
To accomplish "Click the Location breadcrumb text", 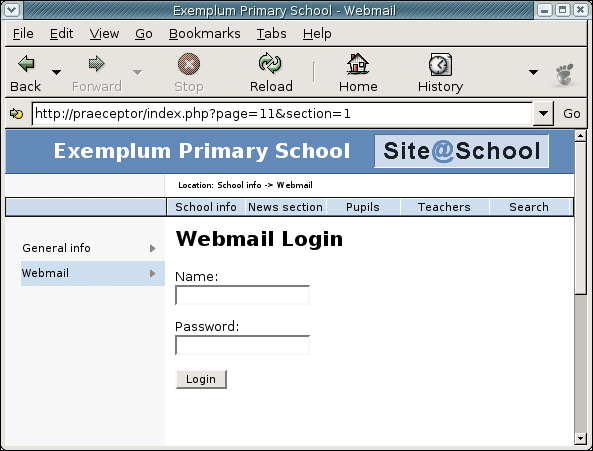I will 245,185.
